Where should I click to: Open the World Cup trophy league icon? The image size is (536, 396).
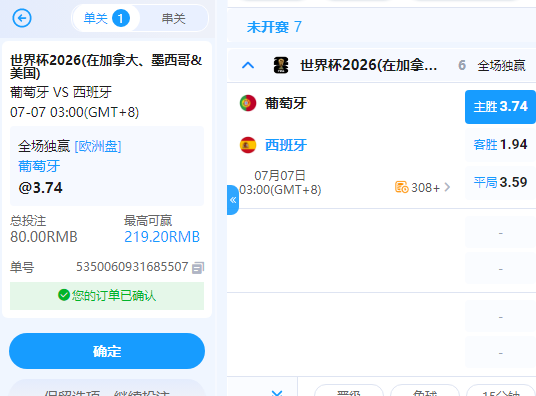pos(281,65)
